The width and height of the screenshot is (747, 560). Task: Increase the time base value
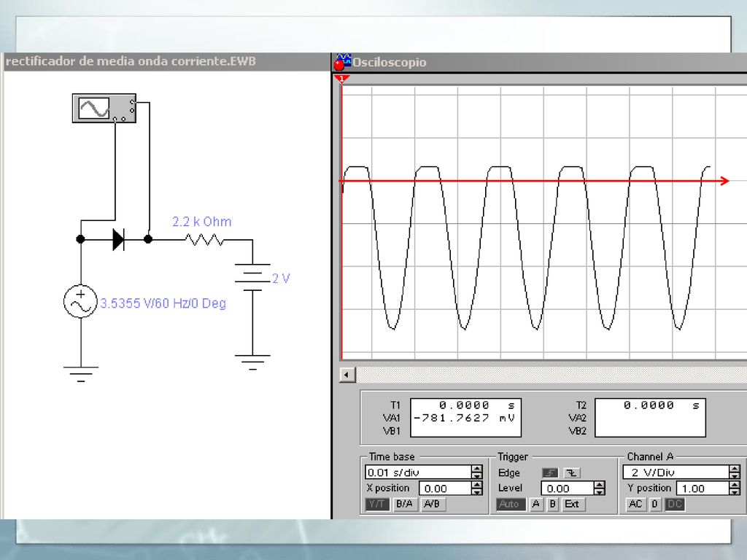pos(477,469)
